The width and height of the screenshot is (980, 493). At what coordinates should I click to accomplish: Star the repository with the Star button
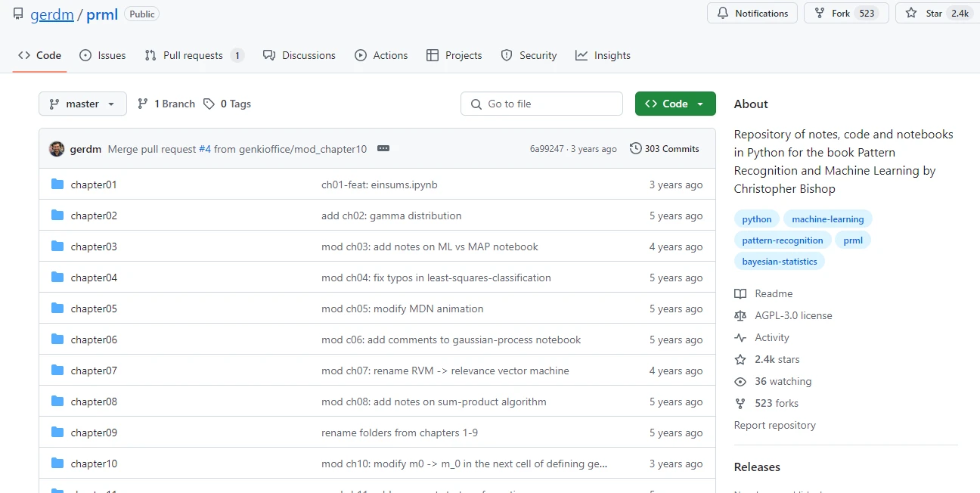click(938, 14)
